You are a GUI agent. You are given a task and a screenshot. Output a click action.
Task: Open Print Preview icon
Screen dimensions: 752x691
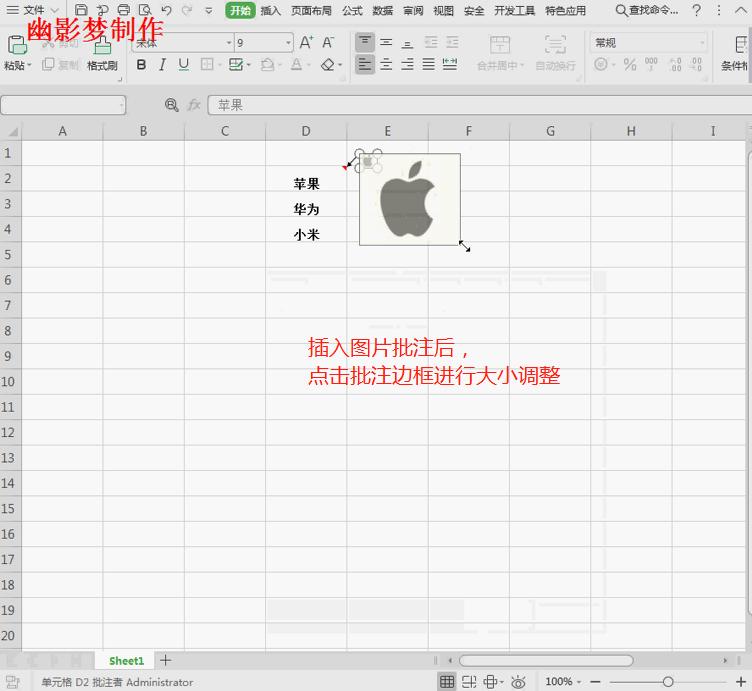144,10
